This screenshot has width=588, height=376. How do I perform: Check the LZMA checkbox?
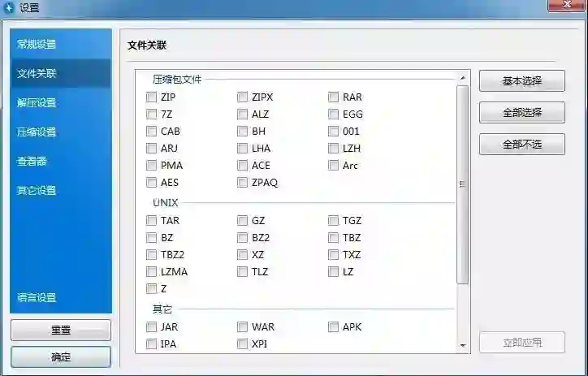(x=151, y=271)
